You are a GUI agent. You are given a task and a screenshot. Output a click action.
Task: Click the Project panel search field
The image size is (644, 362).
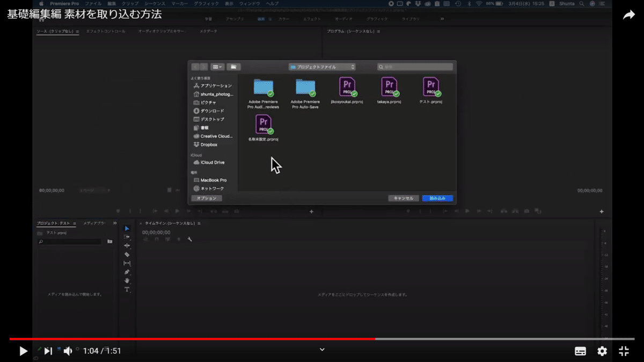point(69,242)
